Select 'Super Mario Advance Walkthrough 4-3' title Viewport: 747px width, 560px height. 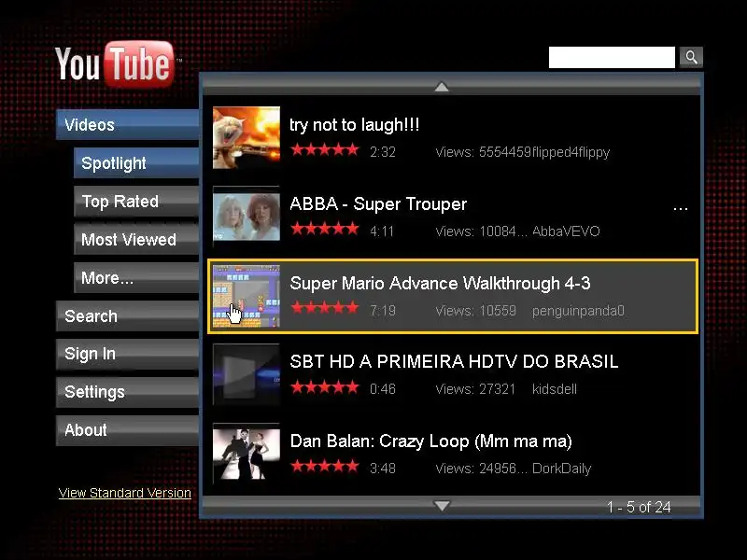440,284
